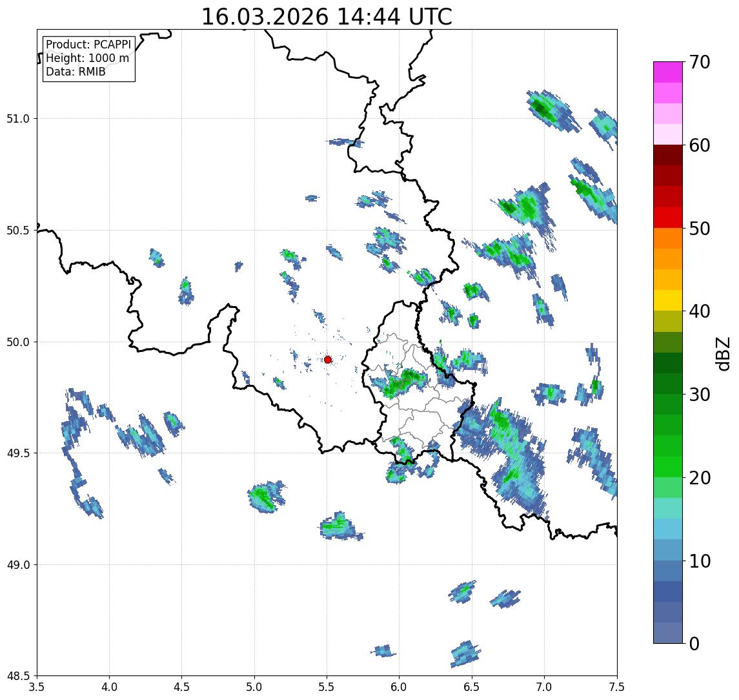Click the longitude axis label 5.0
Viewport: 739px width, 700px height.
click(254, 687)
